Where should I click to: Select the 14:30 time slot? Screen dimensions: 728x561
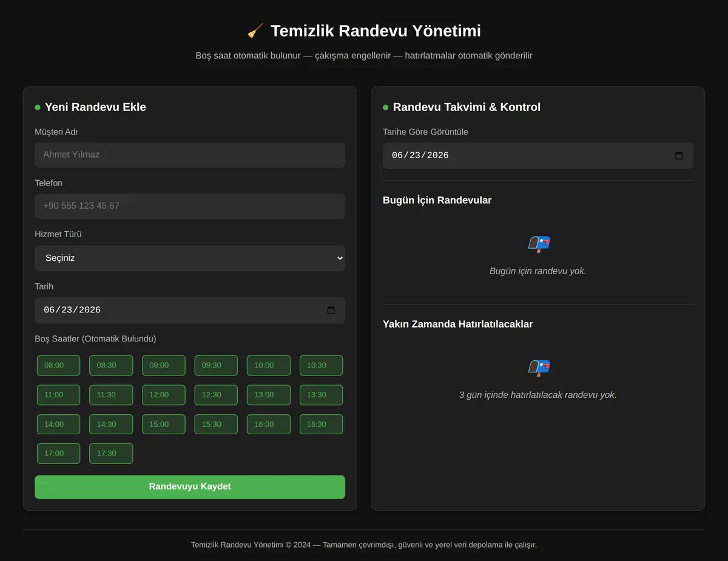point(111,425)
